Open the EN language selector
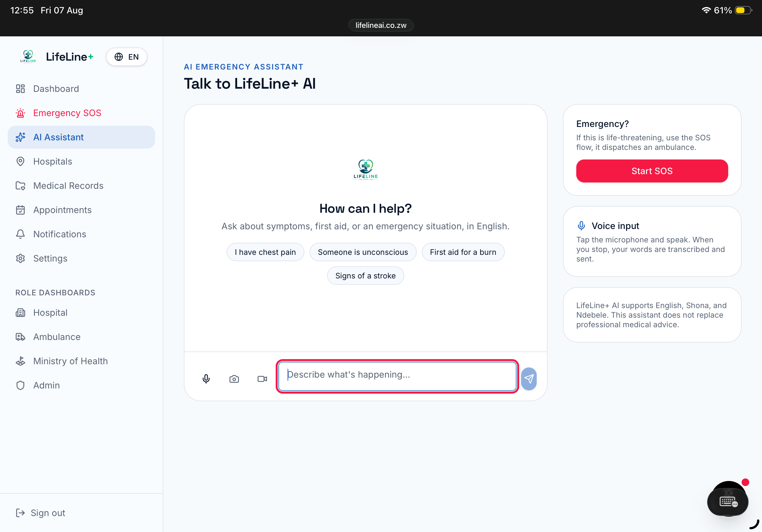Screen dimensions: 762x532 point(126,57)
